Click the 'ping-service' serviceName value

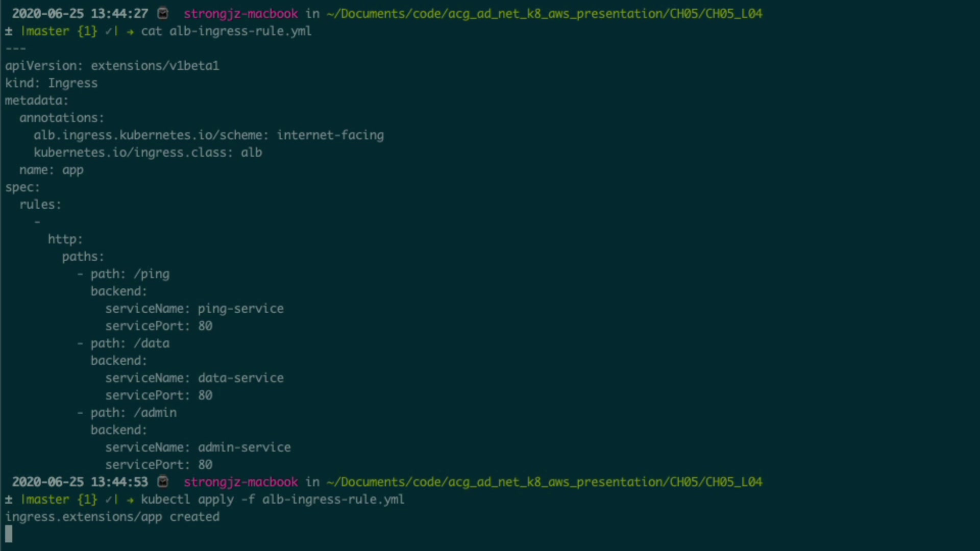[x=240, y=309]
